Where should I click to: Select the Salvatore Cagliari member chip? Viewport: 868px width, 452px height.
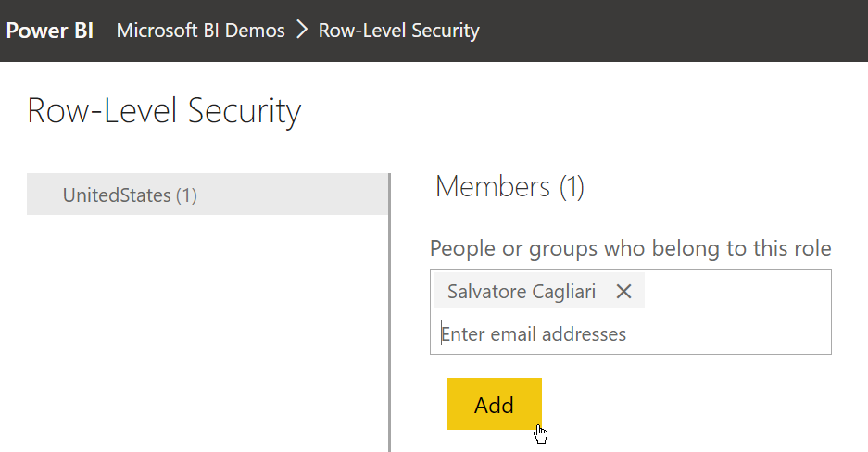538,291
